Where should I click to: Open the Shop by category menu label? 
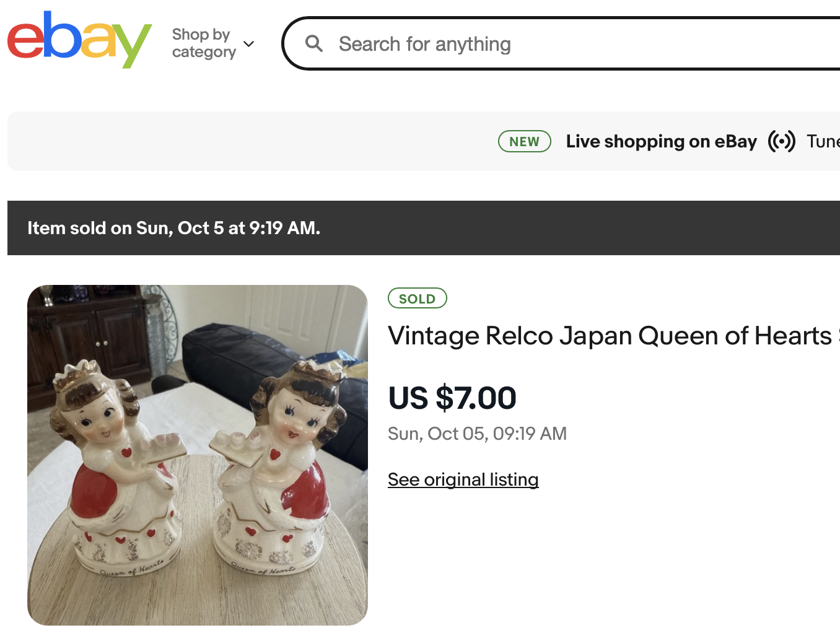click(x=203, y=43)
